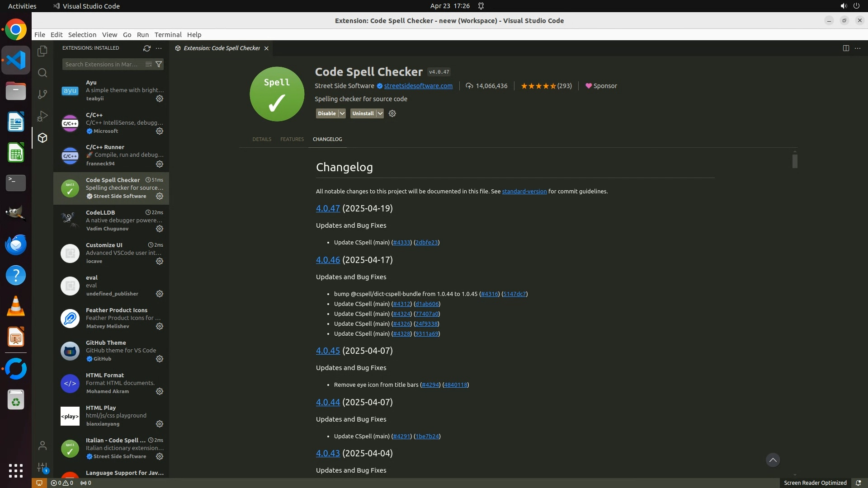Refresh the installed extensions list
Screen dimensions: 868x488
tap(146, 48)
